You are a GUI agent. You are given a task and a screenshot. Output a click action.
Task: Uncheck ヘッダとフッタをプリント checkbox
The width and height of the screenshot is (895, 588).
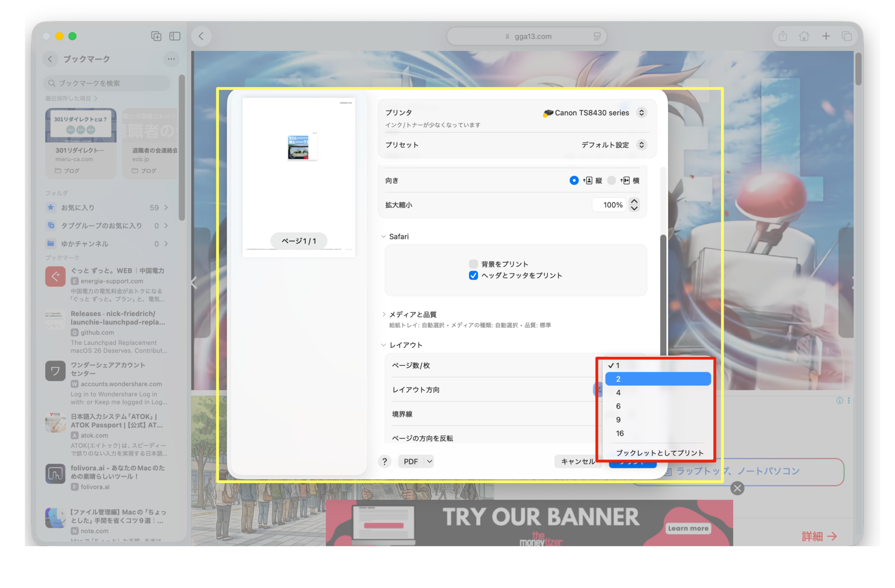[x=473, y=275]
